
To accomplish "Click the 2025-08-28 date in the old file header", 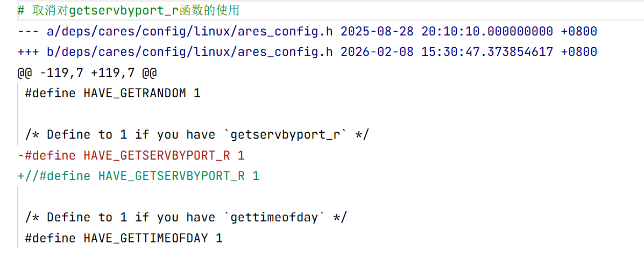I will [x=377, y=31].
